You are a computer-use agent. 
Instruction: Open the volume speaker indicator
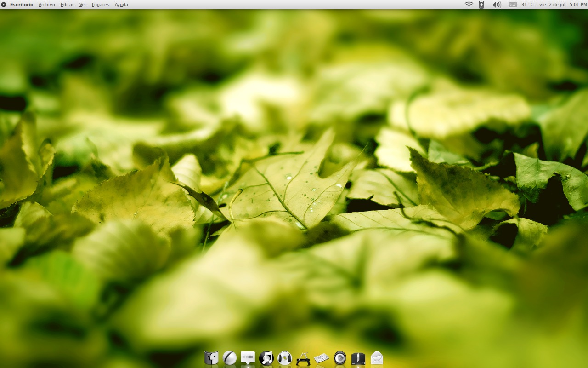(497, 5)
